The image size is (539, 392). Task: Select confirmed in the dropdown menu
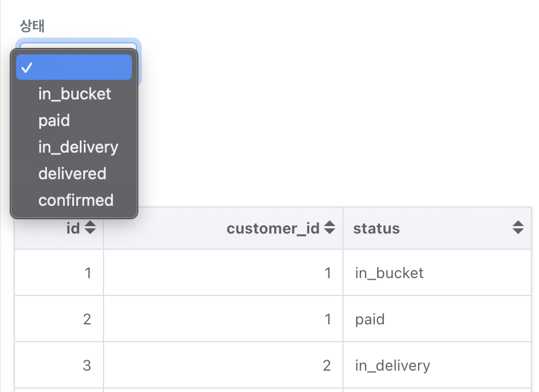coord(76,200)
